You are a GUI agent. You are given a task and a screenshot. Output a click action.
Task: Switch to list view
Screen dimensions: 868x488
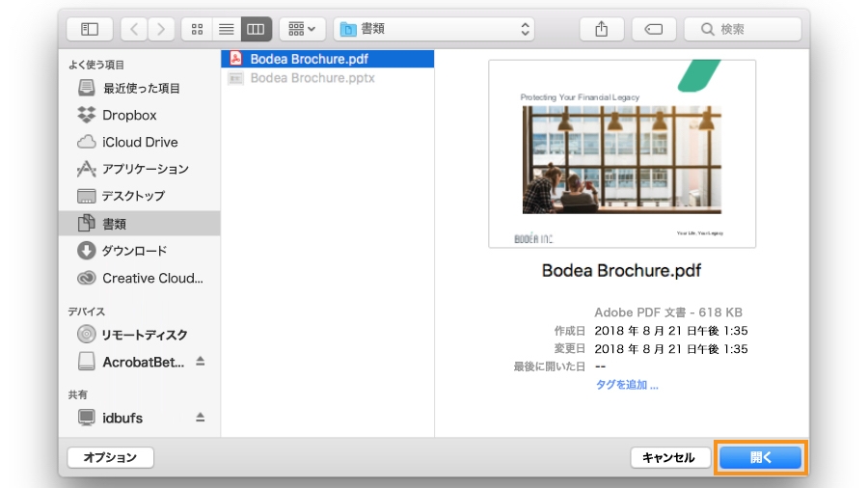click(227, 29)
